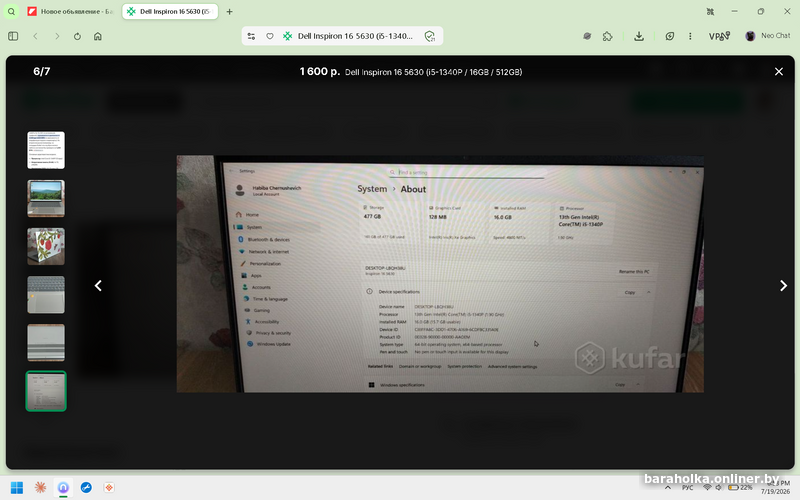Viewport: 800px width, 500px height.
Task: Open the Neo browser taskbar icon
Action: [63, 488]
